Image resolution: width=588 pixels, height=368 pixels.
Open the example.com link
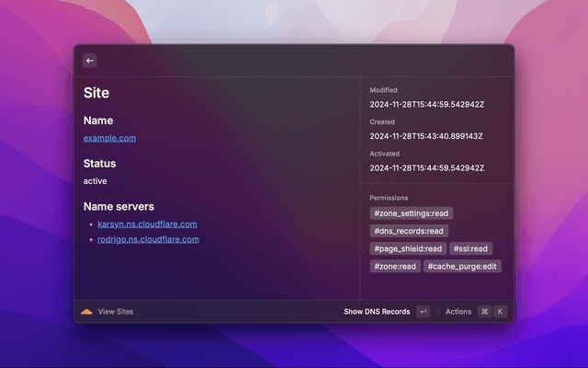[109, 138]
